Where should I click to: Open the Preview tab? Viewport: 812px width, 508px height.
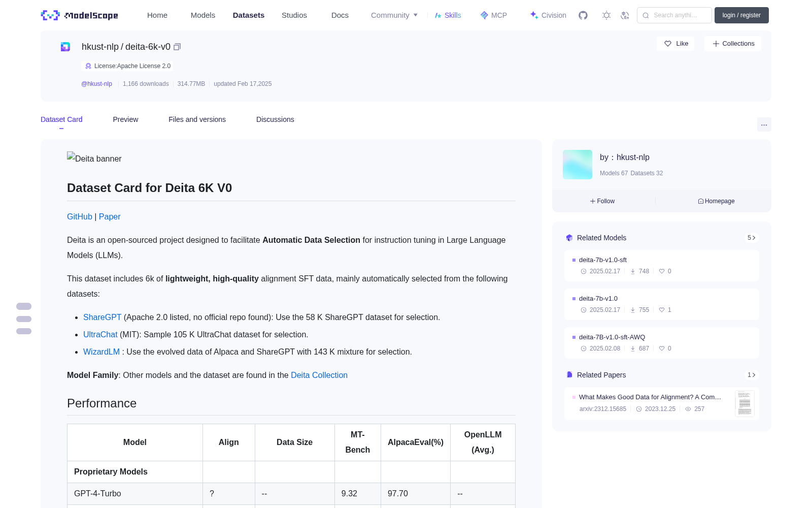point(125,119)
